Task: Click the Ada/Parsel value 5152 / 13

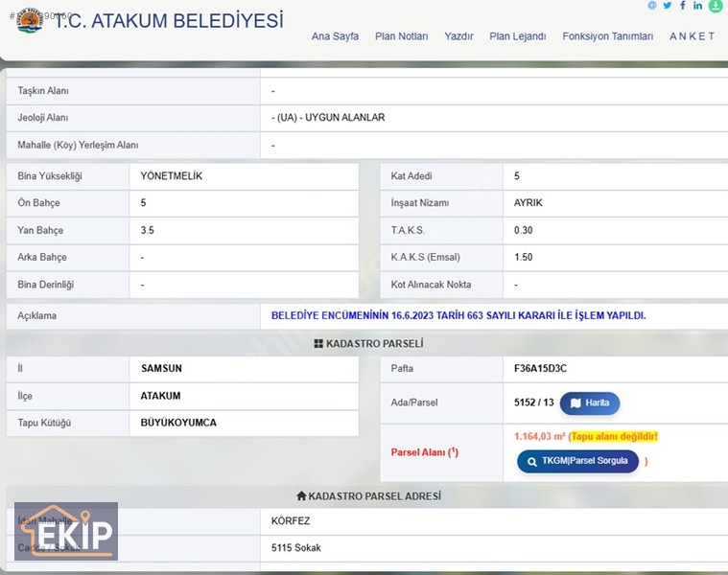Action: pyautogui.click(x=534, y=402)
